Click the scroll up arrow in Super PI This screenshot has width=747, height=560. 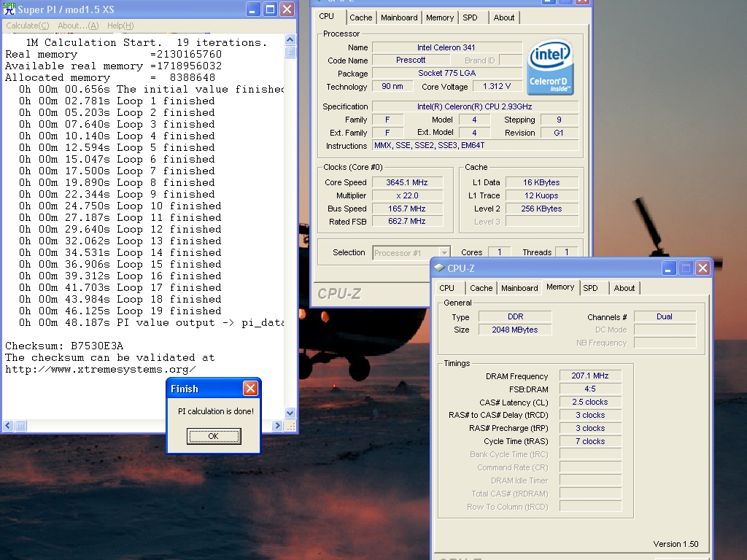point(290,39)
